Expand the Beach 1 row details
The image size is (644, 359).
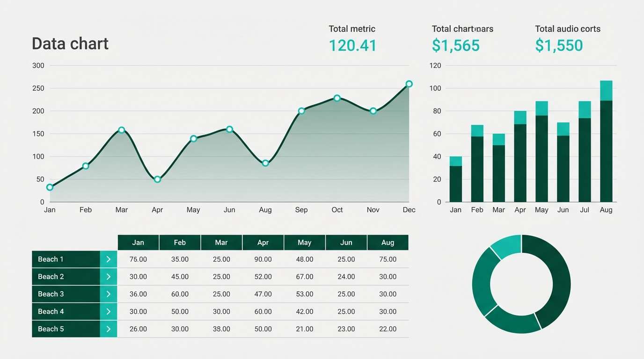[x=109, y=259]
